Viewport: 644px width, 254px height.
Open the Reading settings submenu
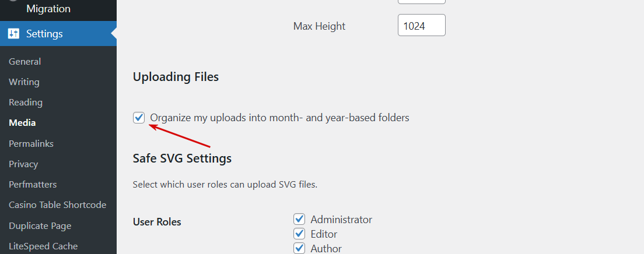26,102
